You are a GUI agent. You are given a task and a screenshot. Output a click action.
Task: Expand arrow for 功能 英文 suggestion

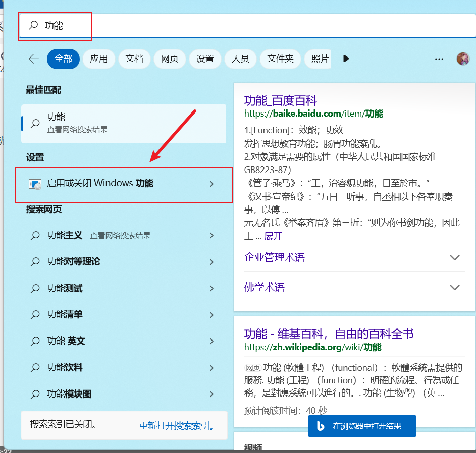(211, 342)
